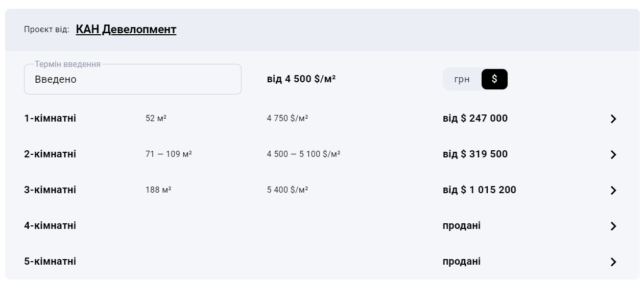Viewport: 644px width, 302px height.
Task: Click the price від $ 319 500
Action: 475,154
